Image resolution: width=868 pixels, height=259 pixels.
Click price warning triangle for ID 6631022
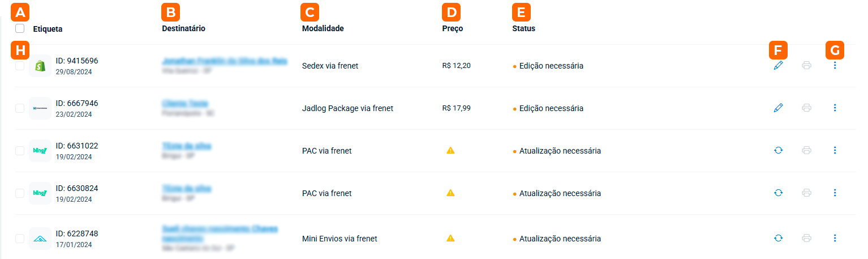click(450, 150)
